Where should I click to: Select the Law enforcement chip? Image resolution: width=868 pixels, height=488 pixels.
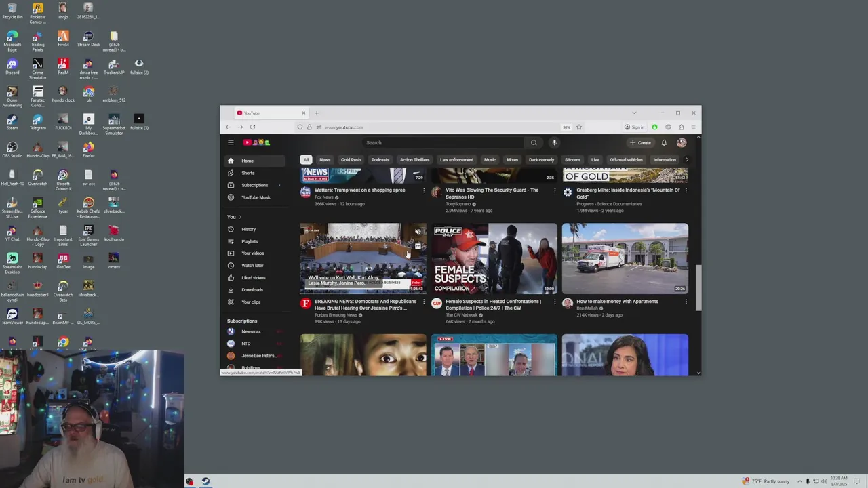(x=456, y=160)
